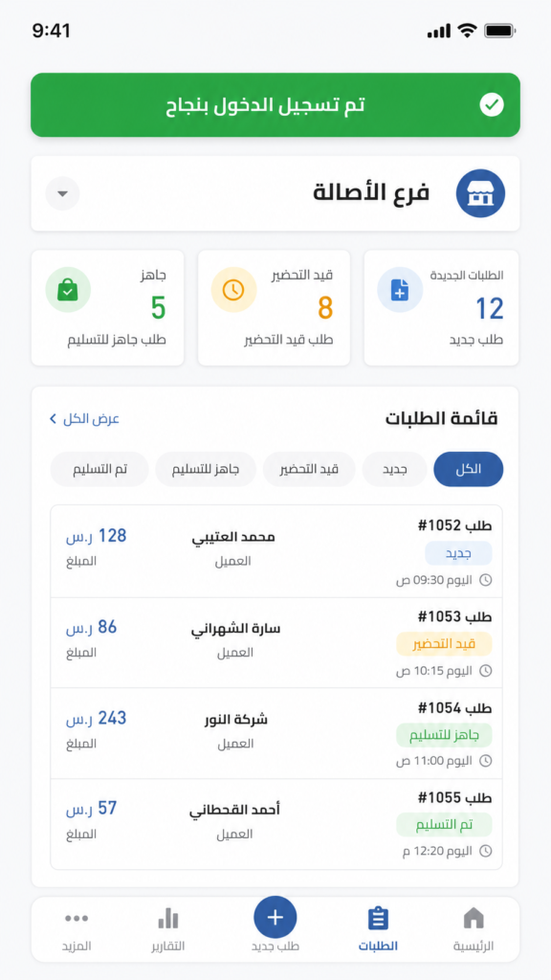Tap the amount 57 ر.س
This screenshot has width=551, height=980.
(91, 809)
